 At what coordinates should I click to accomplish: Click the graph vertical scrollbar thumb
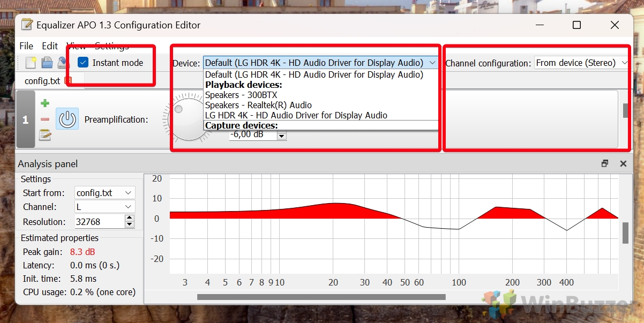coord(625,232)
